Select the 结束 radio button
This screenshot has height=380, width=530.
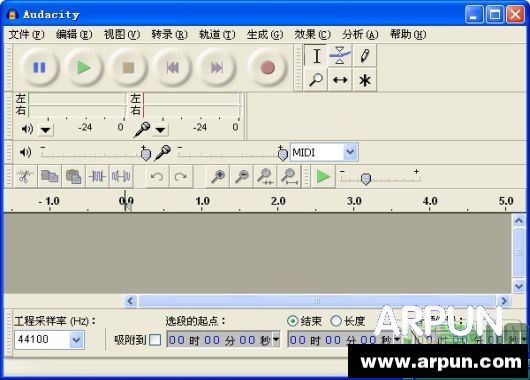point(292,321)
